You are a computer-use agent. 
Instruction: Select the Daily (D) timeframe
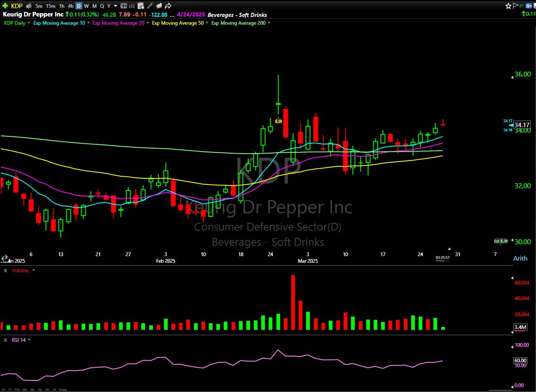coord(79,6)
